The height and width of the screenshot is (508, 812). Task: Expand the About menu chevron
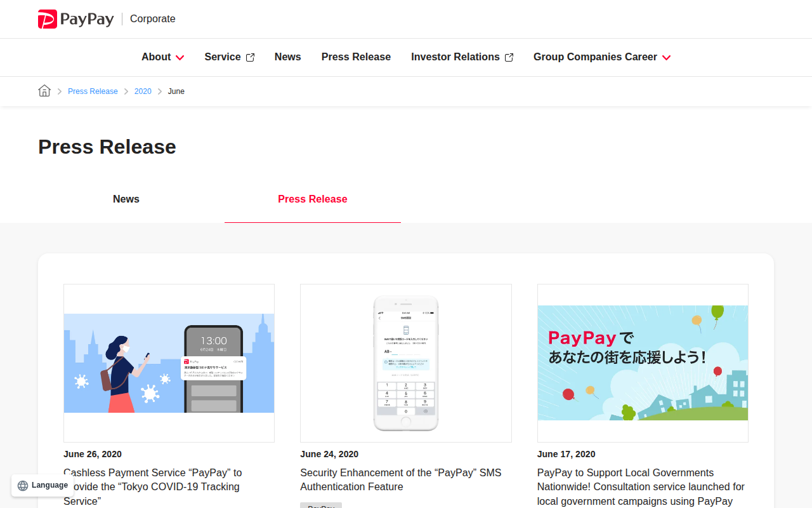point(180,58)
